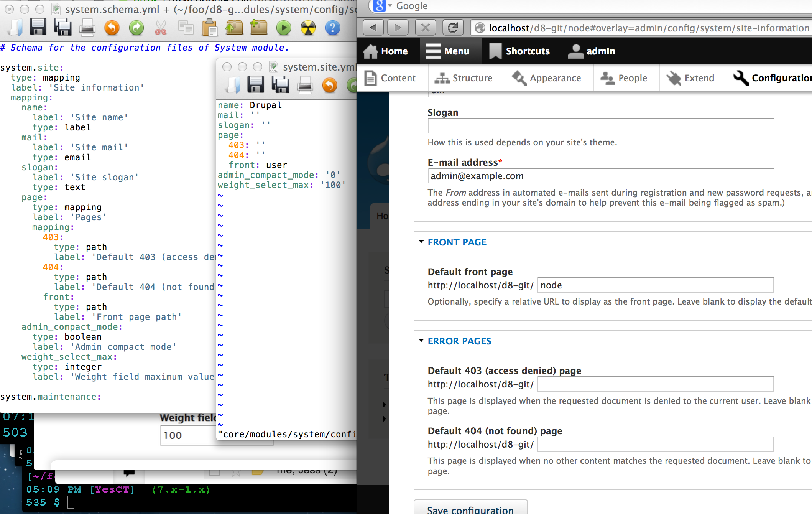Open the Structure admin section
812x514 pixels.
(x=464, y=78)
